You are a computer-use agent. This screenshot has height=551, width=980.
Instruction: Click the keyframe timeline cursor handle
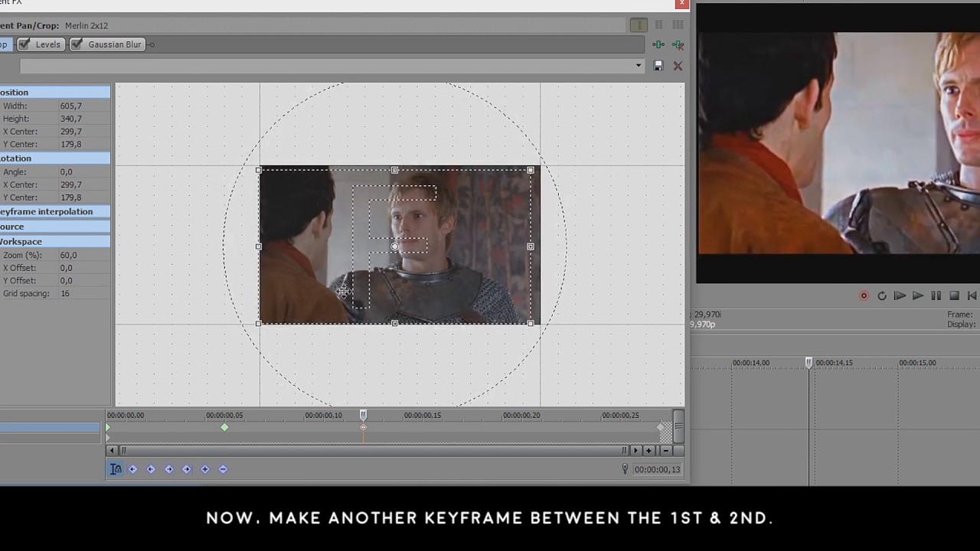[363, 415]
